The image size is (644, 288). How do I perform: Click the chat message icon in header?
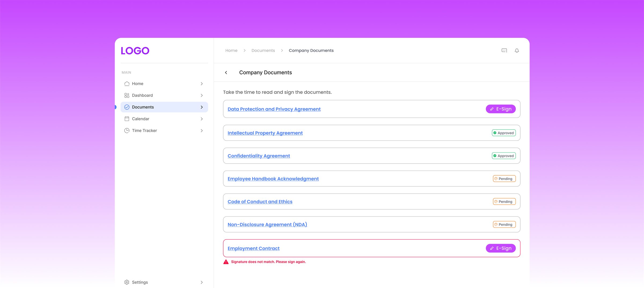(x=504, y=50)
